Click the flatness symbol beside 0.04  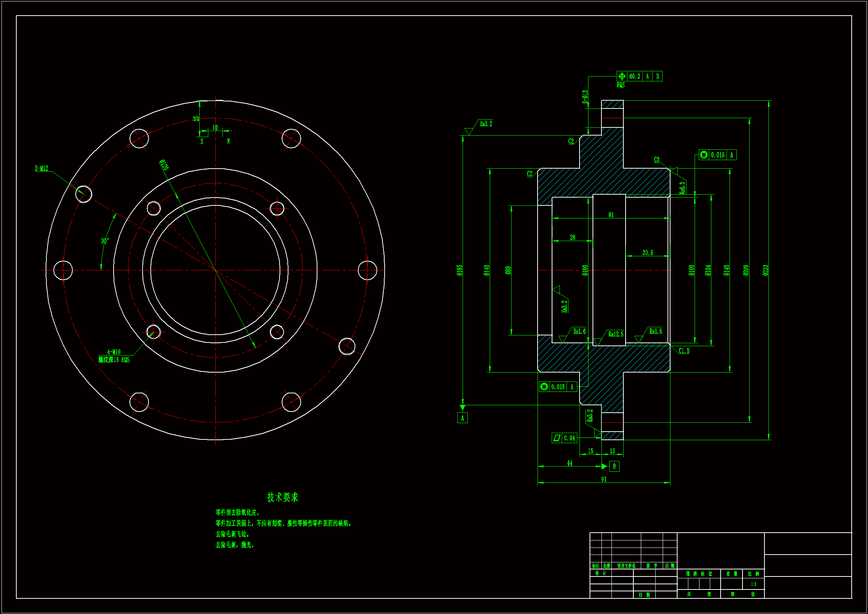pyautogui.click(x=557, y=438)
